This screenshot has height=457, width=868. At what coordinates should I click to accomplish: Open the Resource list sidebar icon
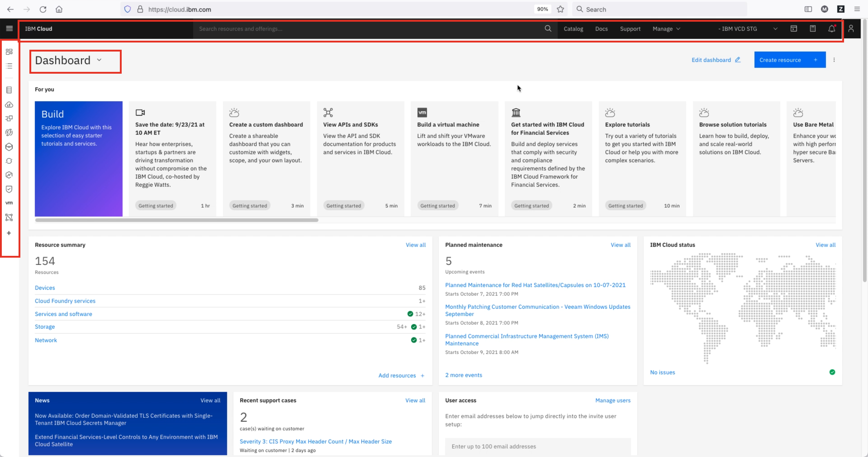coord(9,66)
